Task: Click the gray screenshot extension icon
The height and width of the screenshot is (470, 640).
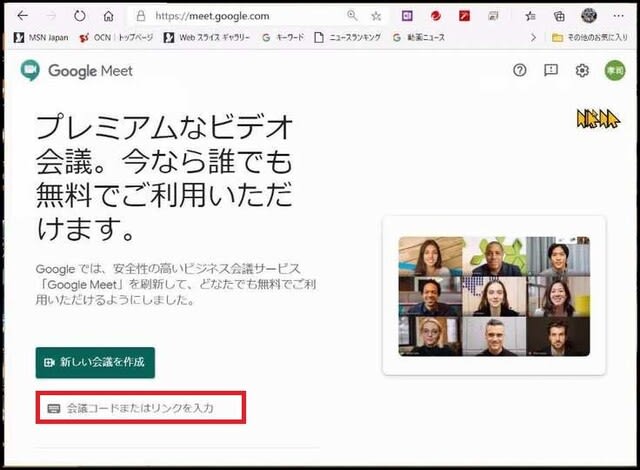Action: [x=493, y=16]
